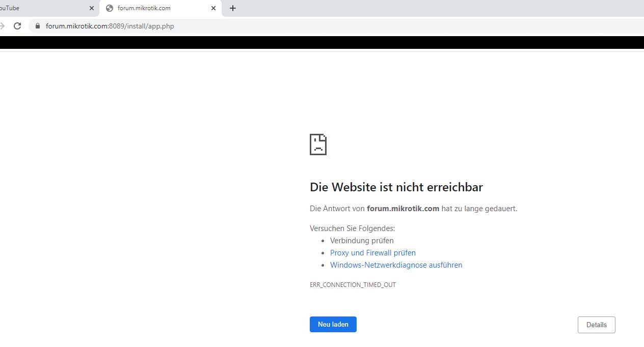This screenshot has height=347, width=644.
Task: Click the sad document error icon
Action: click(317, 144)
